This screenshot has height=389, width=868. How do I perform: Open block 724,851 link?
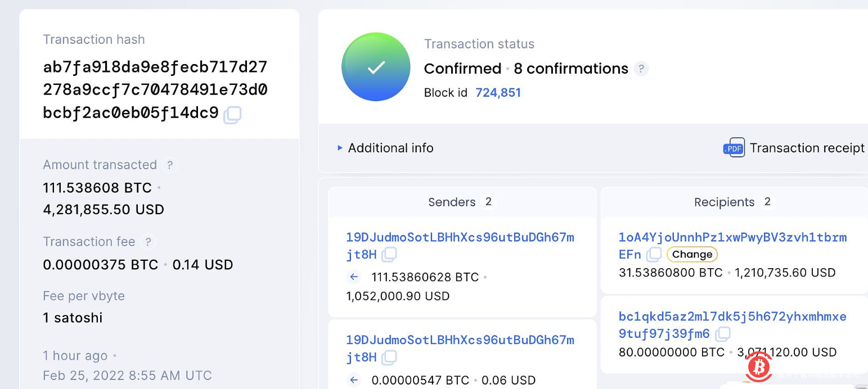pyautogui.click(x=498, y=93)
